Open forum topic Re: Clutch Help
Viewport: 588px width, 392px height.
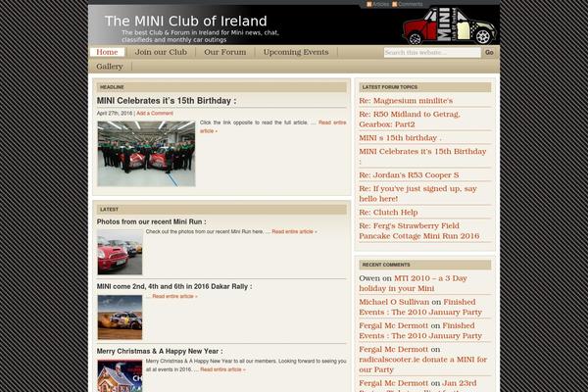coord(388,213)
